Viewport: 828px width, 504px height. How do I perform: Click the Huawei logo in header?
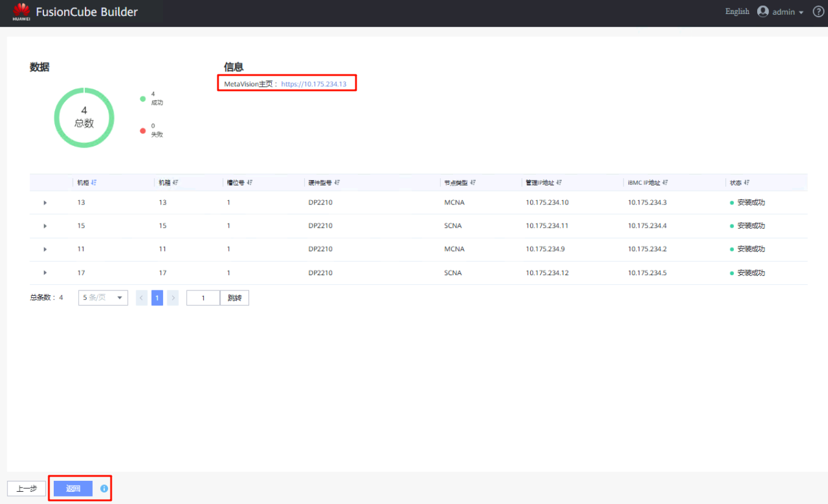[21, 12]
